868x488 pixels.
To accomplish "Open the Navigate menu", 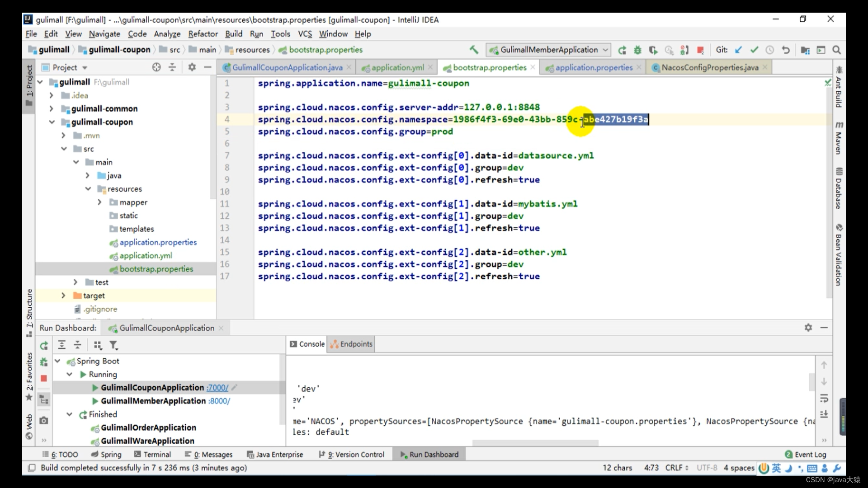I will coord(104,34).
